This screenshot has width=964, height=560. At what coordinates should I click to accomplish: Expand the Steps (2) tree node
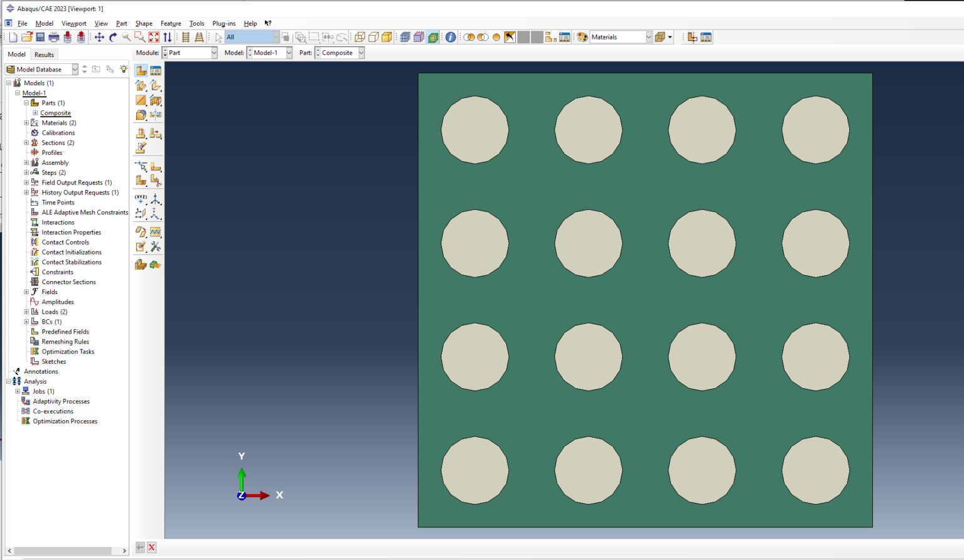[26, 172]
